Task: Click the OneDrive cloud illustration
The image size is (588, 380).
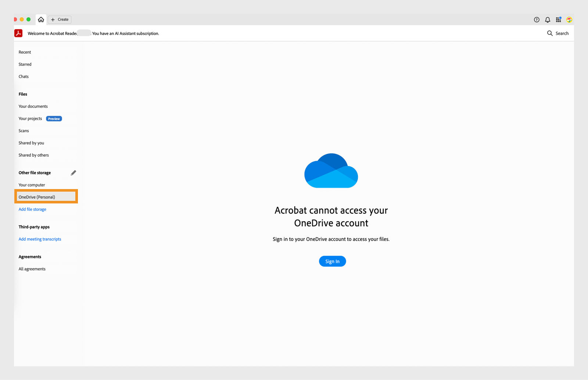Action: point(331,170)
